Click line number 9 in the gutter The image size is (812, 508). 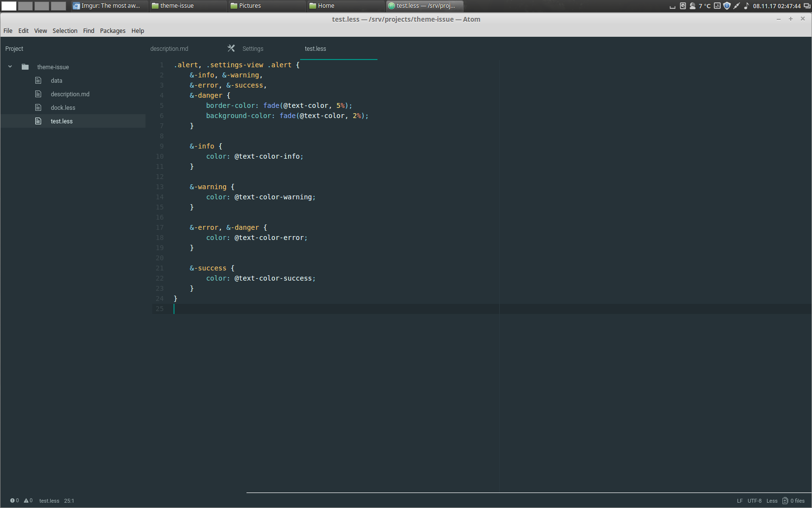coord(162,146)
